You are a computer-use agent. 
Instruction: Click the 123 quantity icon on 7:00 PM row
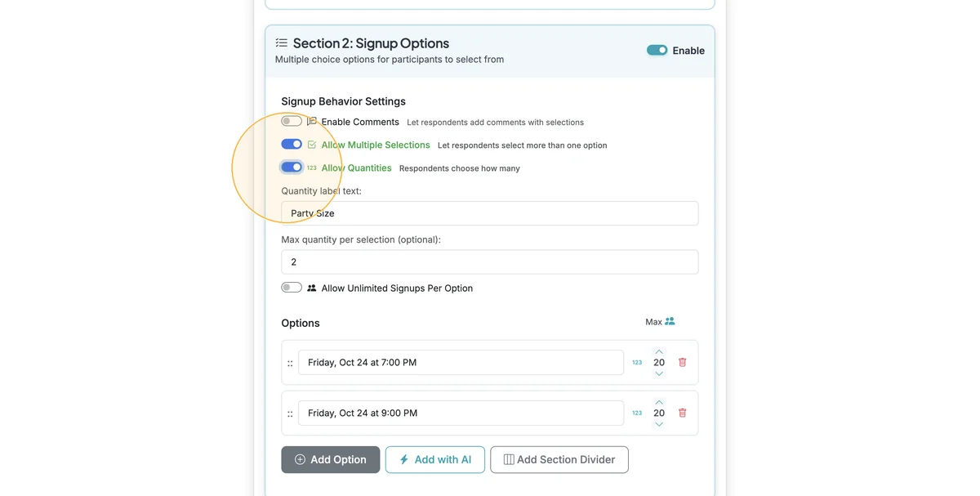point(637,362)
